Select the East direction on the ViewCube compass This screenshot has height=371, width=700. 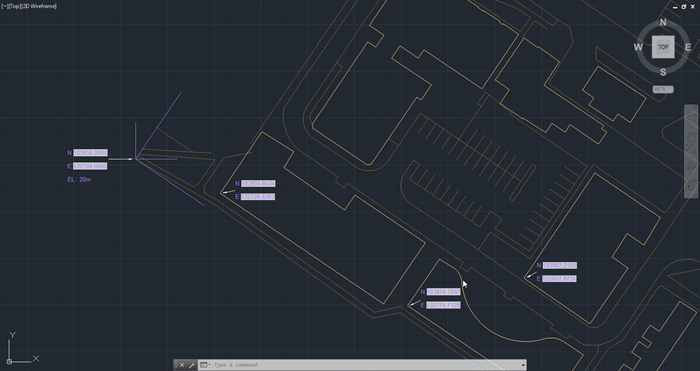coord(688,47)
